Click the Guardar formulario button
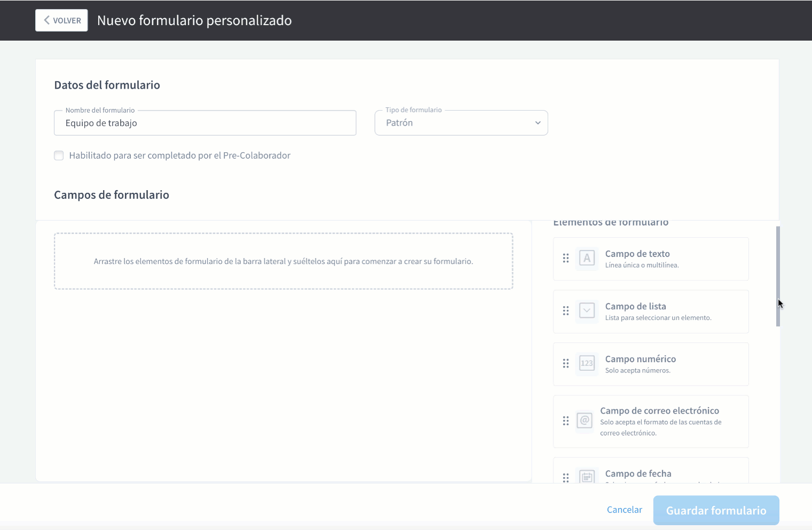Viewport: 812px width, 530px height. point(716,510)
